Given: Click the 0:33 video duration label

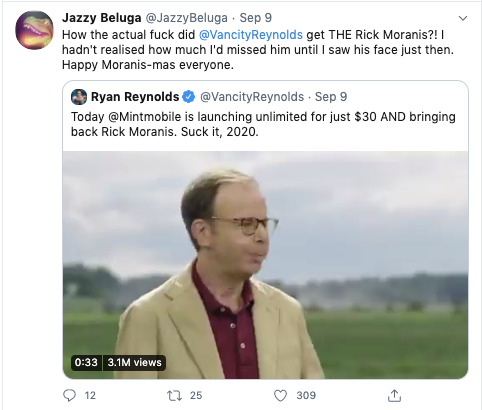Looking at the screenshot, I should [x=86, y=362].
